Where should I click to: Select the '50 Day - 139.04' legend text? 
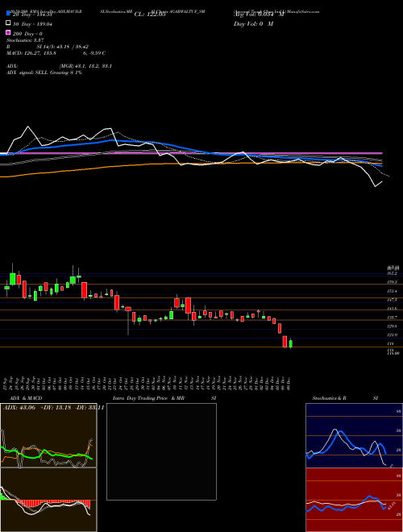point(33,24)
